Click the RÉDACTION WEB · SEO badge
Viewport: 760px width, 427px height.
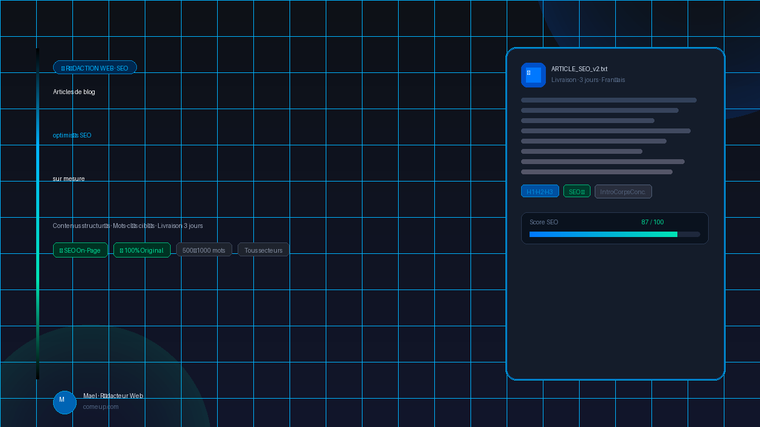95,67
